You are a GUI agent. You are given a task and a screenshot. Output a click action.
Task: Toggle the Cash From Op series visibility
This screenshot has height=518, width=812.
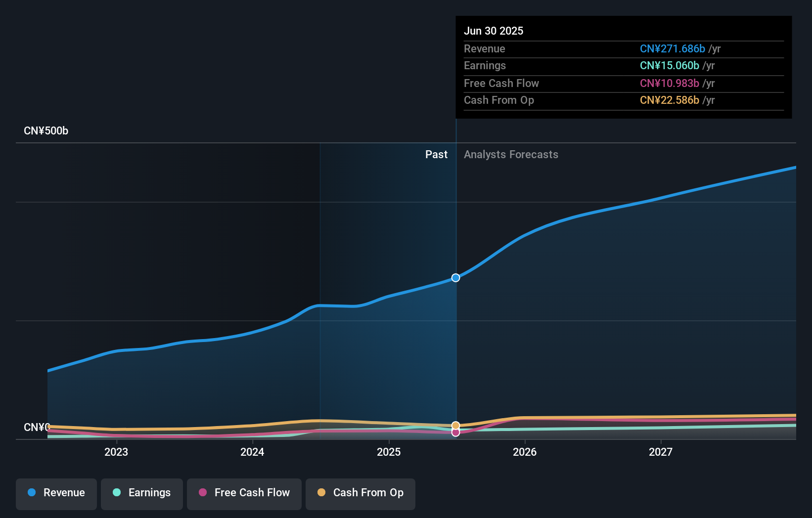coord(361,493)
